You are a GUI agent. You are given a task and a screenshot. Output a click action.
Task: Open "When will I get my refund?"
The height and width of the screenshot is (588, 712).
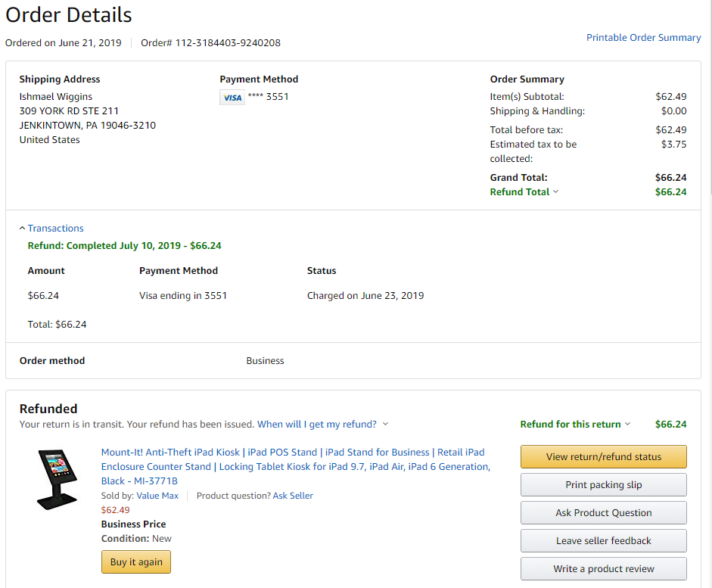(322, 425)
